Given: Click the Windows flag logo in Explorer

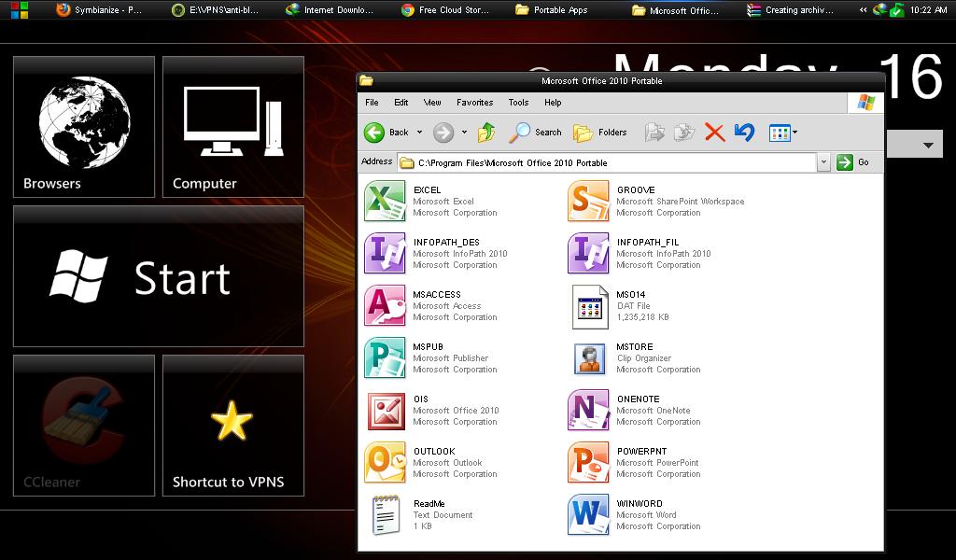Looking at the screenshot, I should (x=865, y=103).
